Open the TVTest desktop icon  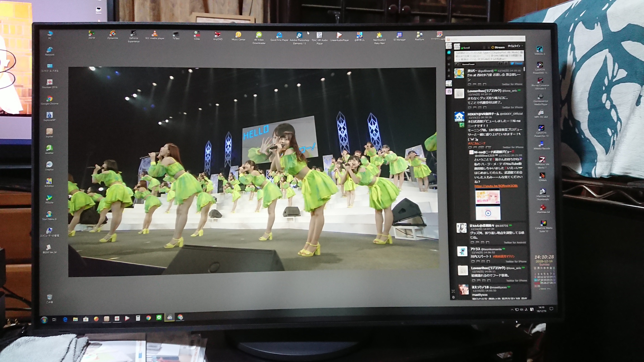(x=176, y=35)
